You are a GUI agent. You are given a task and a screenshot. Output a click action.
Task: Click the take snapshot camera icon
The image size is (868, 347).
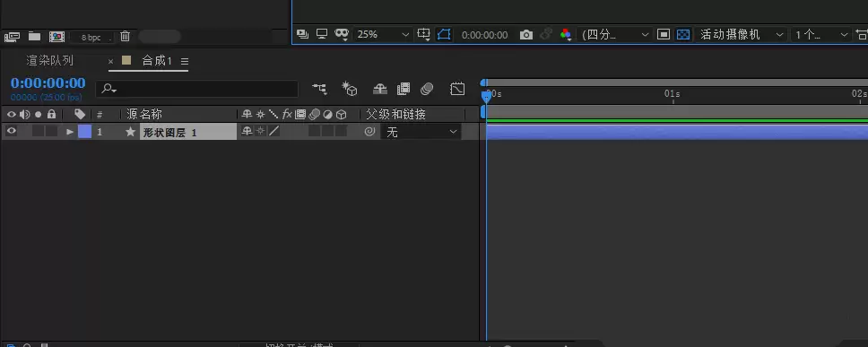pyautogui.click(x=525, y=35)
